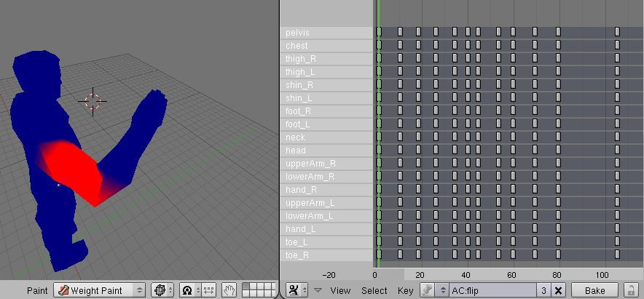The width and height of the screenshot is (644, 299).
Task: Toggle the move object centers only button
Action: coord(208,290)
